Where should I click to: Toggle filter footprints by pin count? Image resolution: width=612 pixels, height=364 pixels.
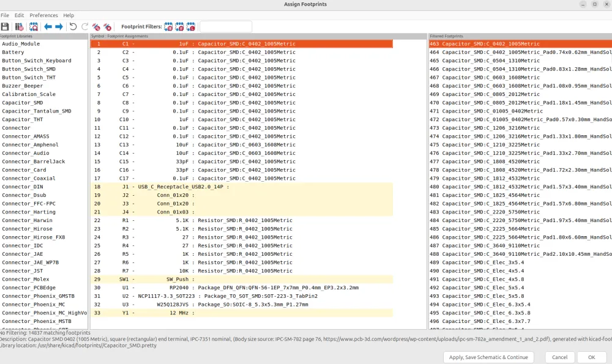(x=180, y=27)
